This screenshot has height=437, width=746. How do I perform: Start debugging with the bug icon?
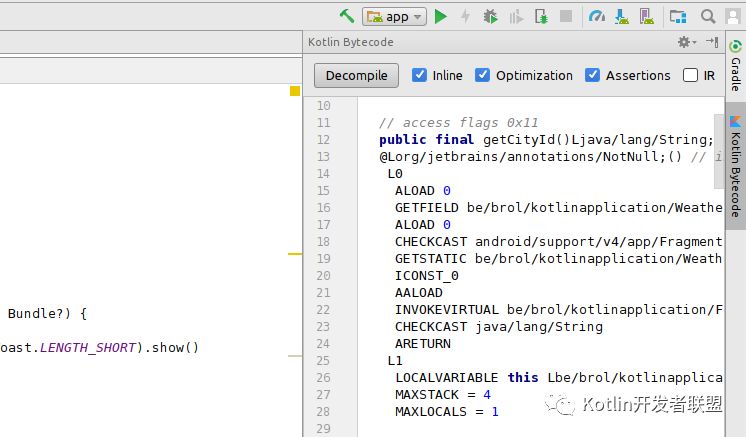point(490,17)
